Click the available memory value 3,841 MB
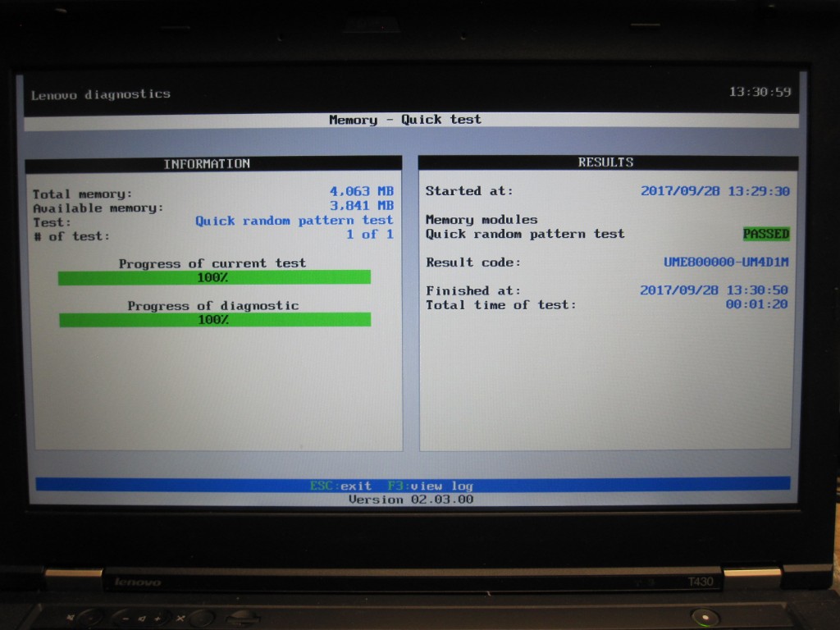 point(362,206)
